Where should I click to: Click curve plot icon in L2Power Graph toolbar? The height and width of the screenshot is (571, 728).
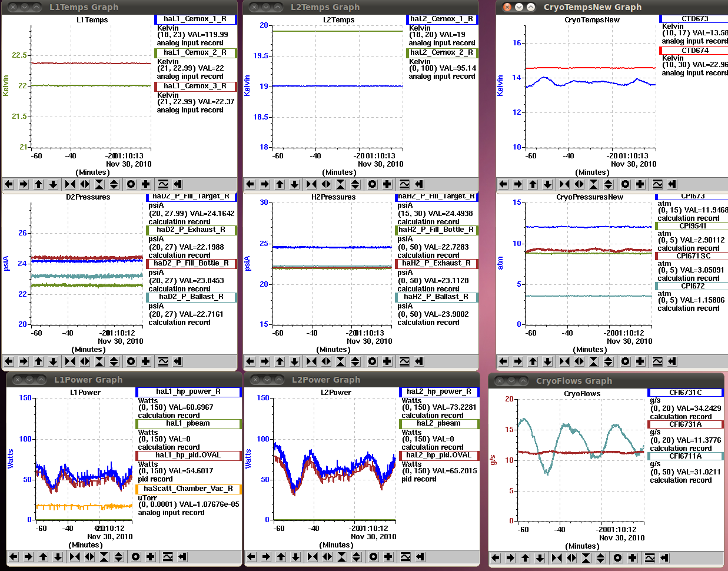click(x=405, y=556)
